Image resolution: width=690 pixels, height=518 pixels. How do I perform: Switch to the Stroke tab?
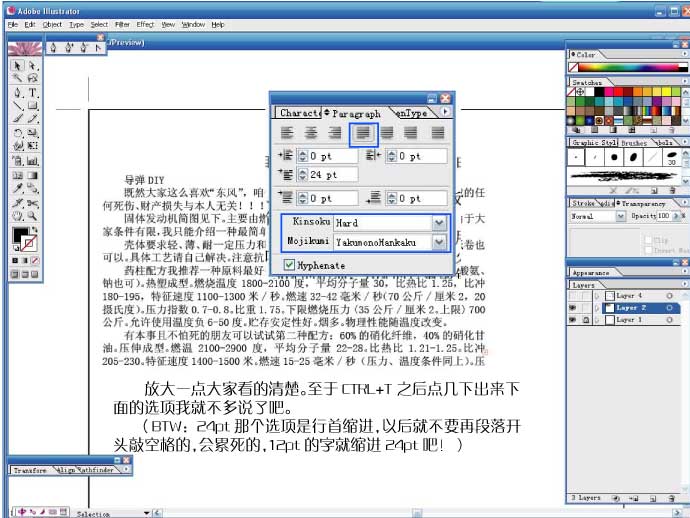(x=583, y=203)
